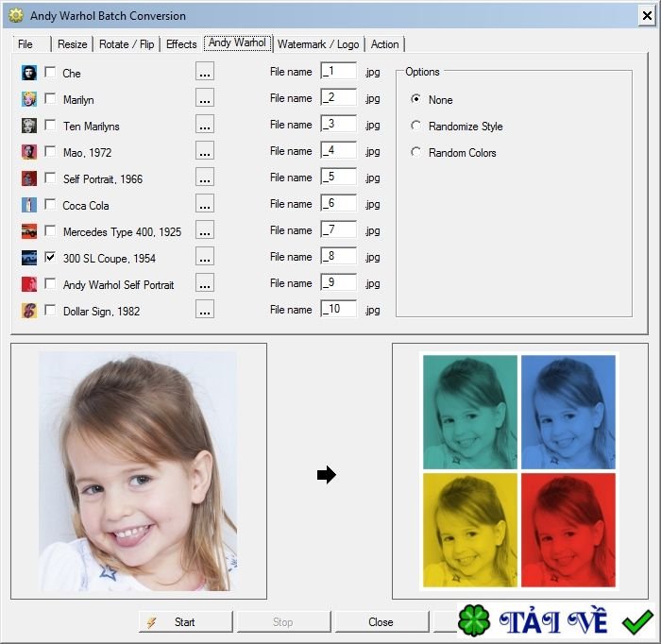Click ellipsis button for Mercedes Type 400

click(205, 229)
